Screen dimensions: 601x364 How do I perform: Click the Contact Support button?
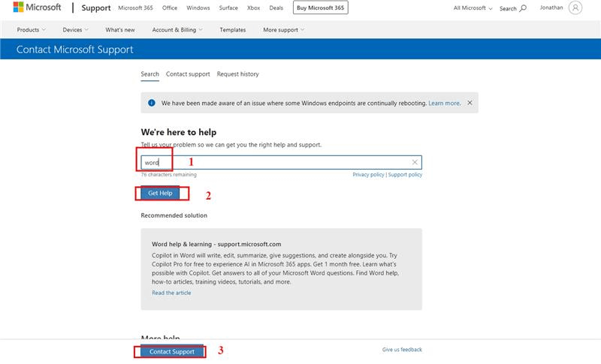(172, 351)
